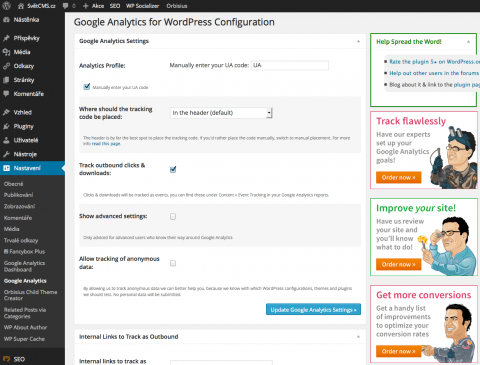Screen dimensions: 480x365
Task: Click the WordPress logo icon in admin bar
Action: pos(7,6)
